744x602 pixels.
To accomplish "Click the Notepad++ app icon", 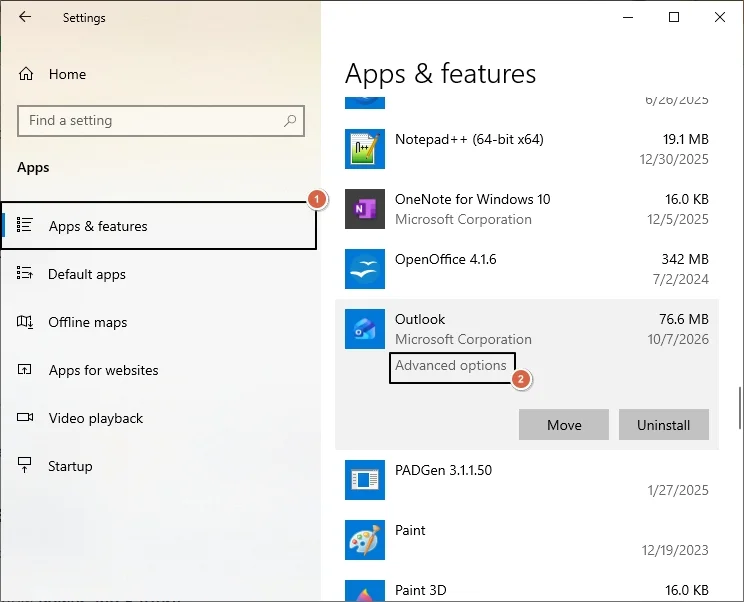I will tap(365, 149).
